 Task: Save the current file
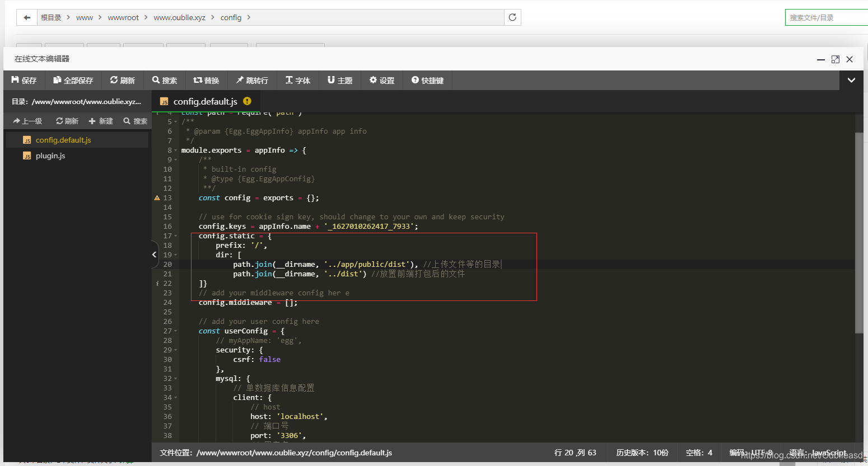tap(24, 81)
